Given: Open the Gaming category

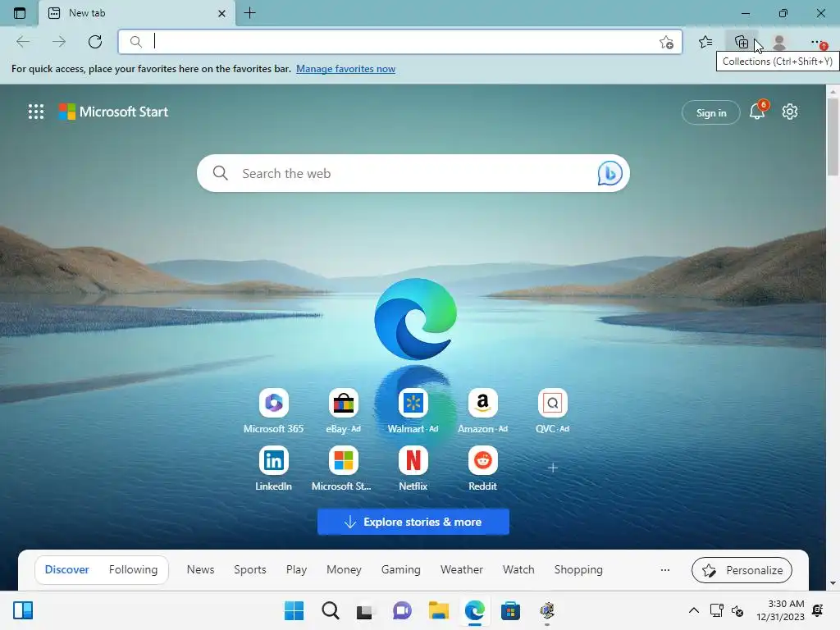Looking at the screenshot, I should [400, 569].
